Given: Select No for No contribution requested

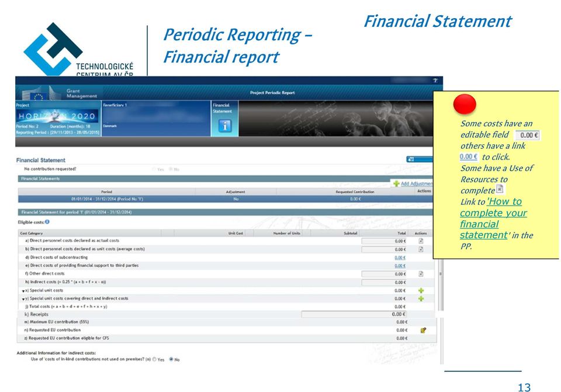Looking at the screenshot, I should 171,169.
